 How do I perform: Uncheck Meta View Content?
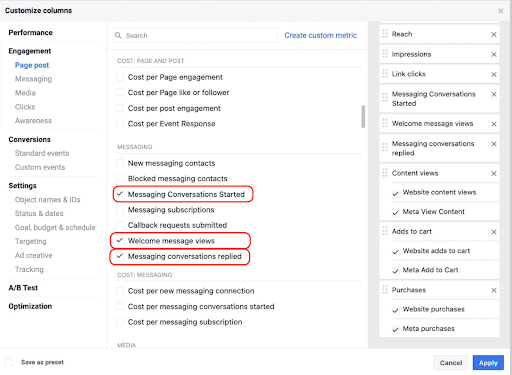(396, 213)
